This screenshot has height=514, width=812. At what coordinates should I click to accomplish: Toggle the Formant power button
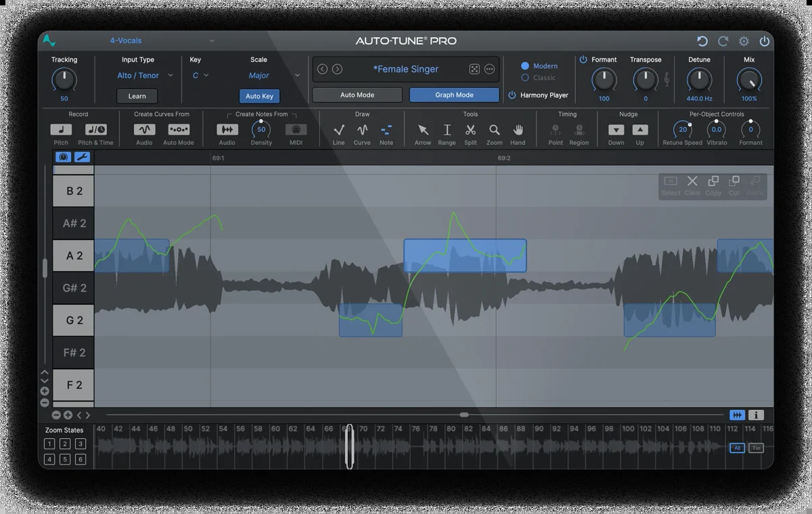click(583, 60)
